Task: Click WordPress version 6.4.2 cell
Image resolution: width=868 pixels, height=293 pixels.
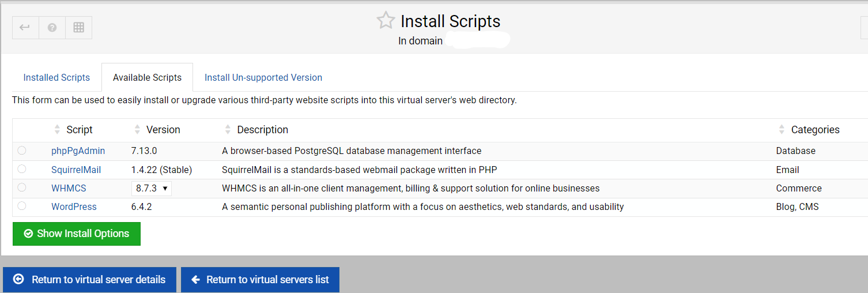Action: pos(141,206)
